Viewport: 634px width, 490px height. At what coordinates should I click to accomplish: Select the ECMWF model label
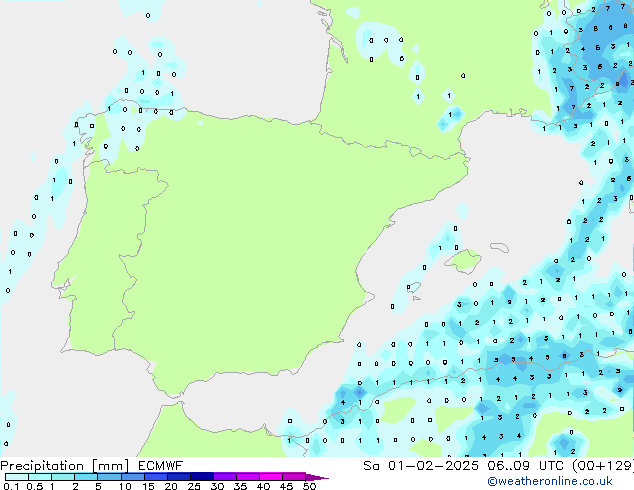click(x=153, y=465)
